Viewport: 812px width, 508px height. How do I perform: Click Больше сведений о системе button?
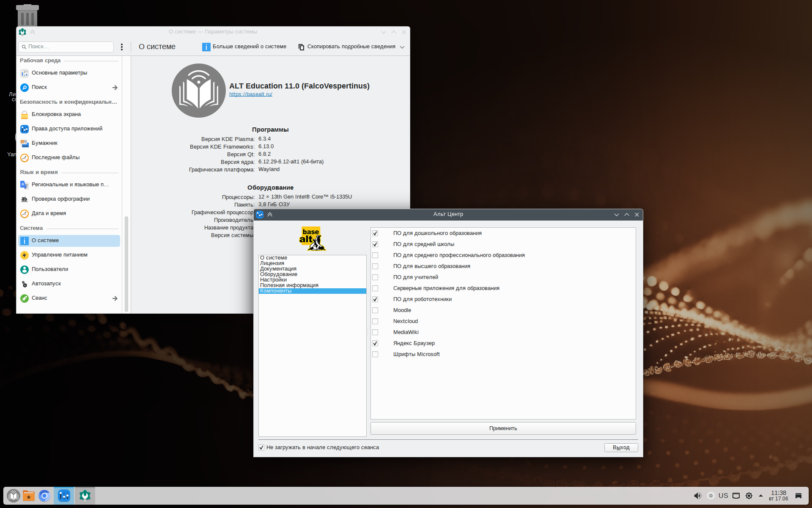[x=244, y=47]
